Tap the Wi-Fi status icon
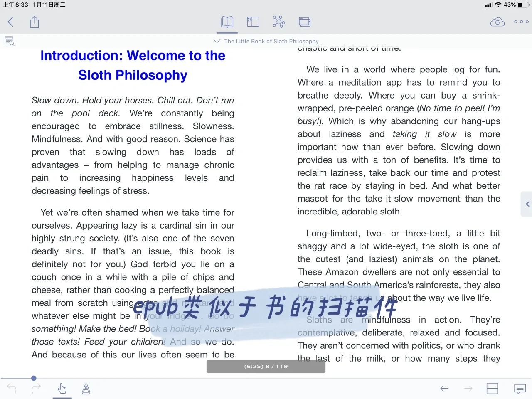532x399 pixels. (498, 5)
